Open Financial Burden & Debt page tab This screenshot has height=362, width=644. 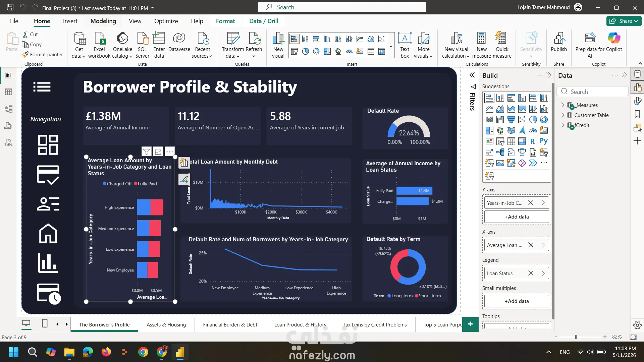click(x=230, y=324)
